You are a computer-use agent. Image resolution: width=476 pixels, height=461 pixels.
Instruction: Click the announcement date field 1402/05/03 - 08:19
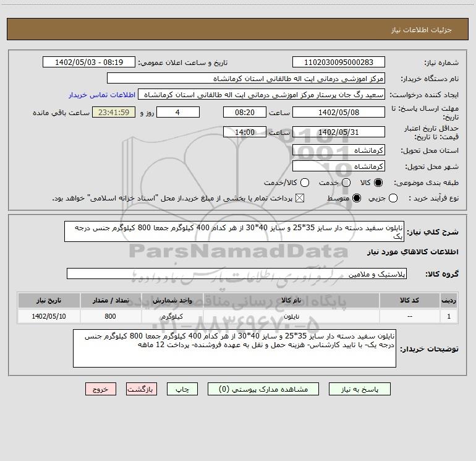pyautogui.click(x=89, y=62)
